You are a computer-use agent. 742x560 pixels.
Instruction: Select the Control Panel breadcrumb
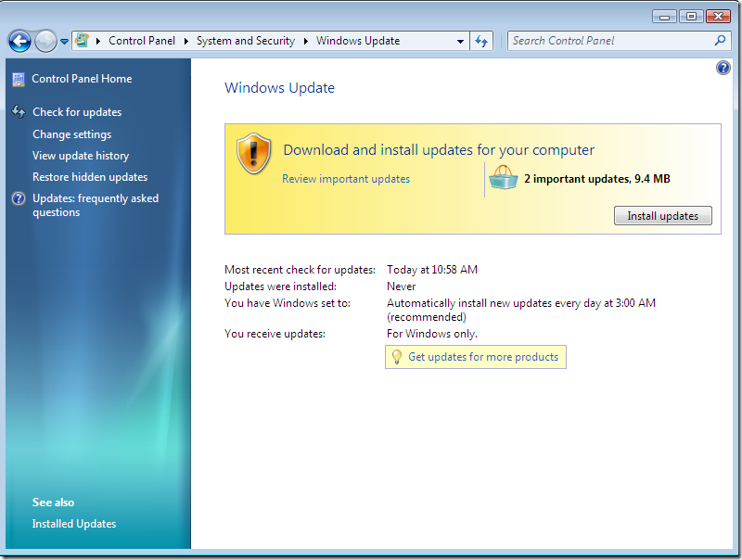(x=142, y=41)
